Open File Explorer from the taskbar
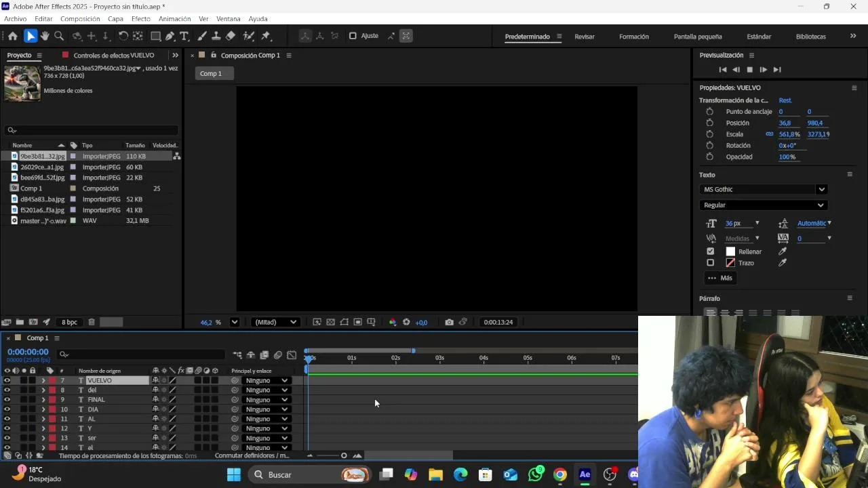This screenshot has width=868, height=488. [435, 474]
